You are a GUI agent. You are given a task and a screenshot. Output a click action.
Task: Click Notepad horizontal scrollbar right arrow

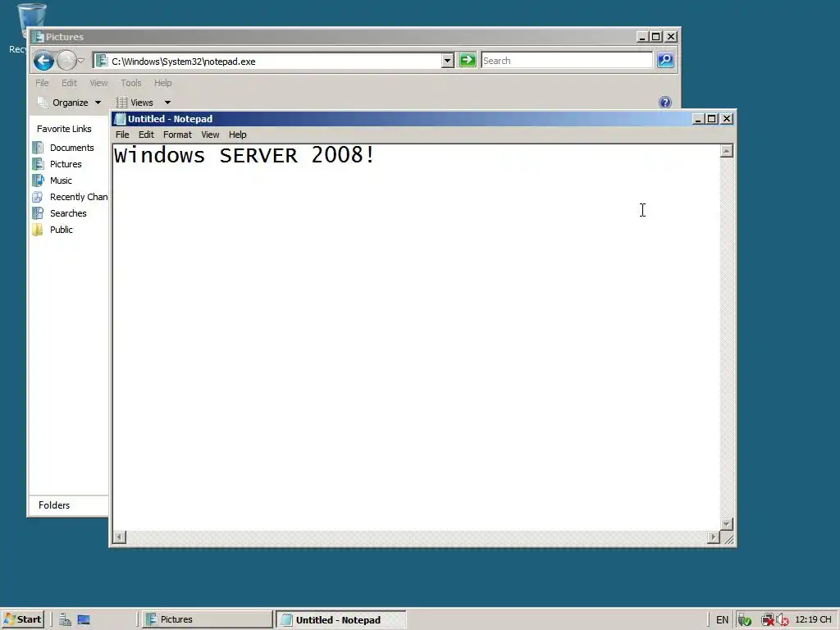click(x=714, y=536)
